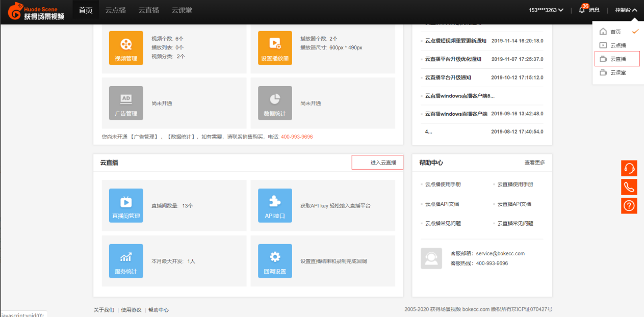Click the 设置播放器 player settings icon
This screenshot has width=644, height=317.
275,48
